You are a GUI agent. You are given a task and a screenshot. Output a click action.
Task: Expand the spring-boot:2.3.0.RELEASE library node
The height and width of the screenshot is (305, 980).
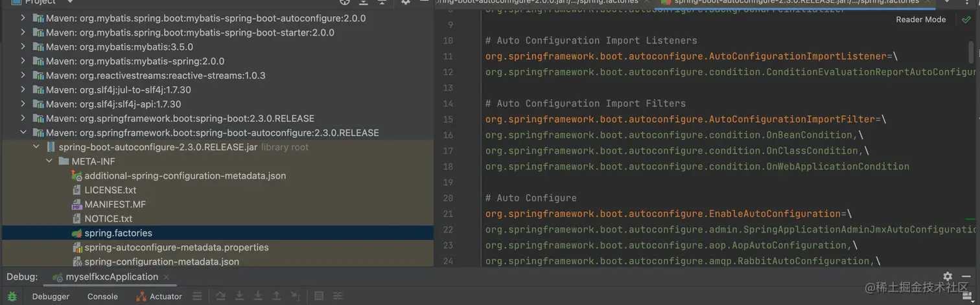(23, 119)
